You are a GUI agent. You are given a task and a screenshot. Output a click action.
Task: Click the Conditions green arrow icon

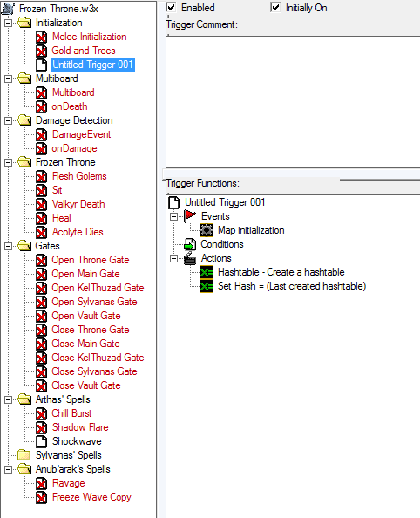point(190,244)
